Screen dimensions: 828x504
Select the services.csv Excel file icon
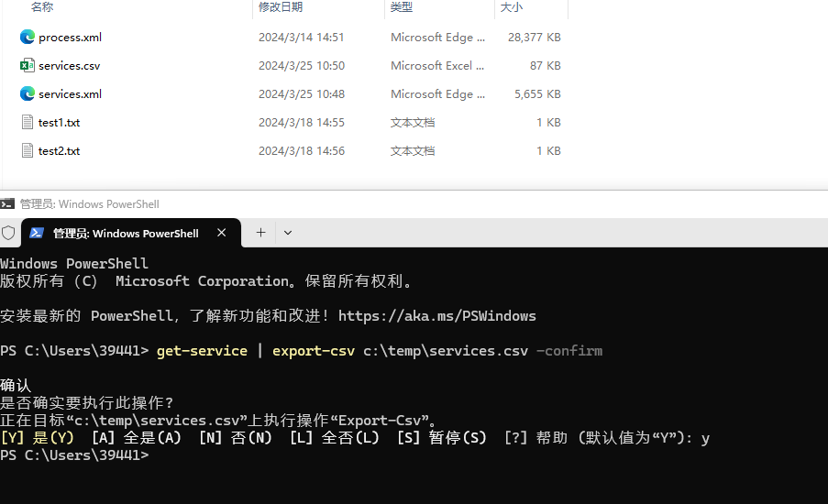coord(28,65)
